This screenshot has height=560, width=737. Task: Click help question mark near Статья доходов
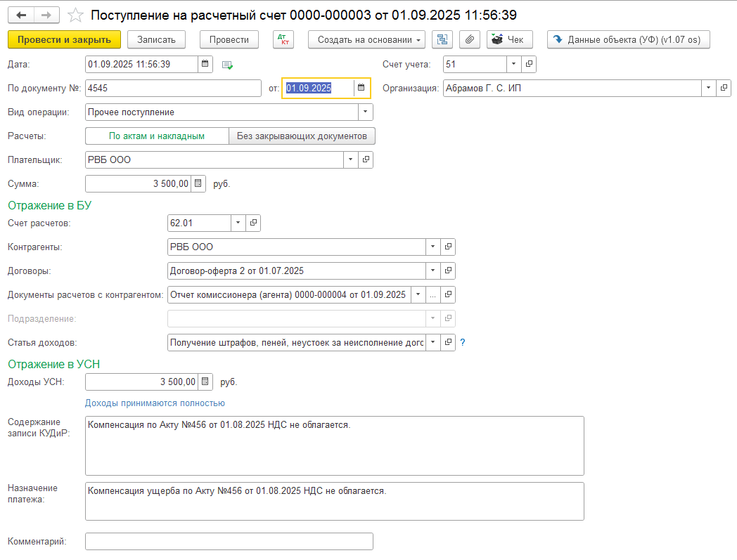[x=463, y=343]
